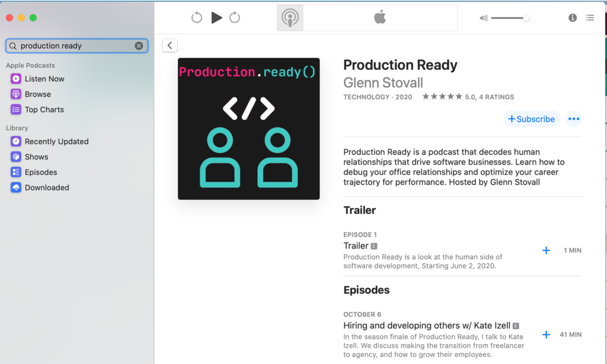Click the Apple logo in the now-playing display
Image resolution: width=607 pixels, height=364 pixels.
380,17
